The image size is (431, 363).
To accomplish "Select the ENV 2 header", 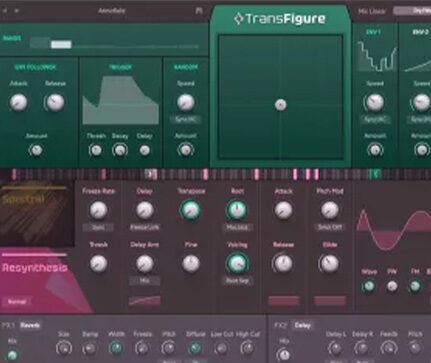I will (x=421, y=32).
